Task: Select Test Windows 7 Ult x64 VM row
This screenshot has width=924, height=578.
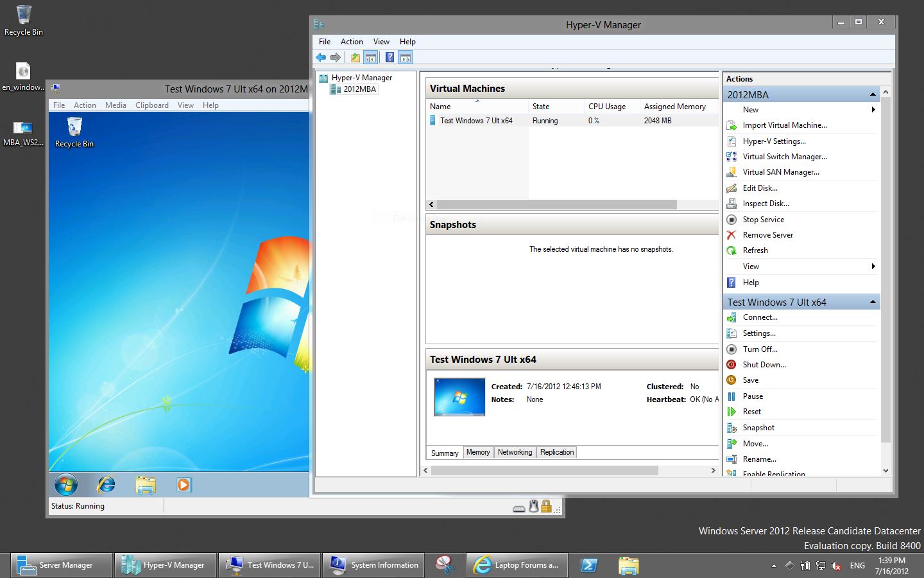Action: pos(572,121)
